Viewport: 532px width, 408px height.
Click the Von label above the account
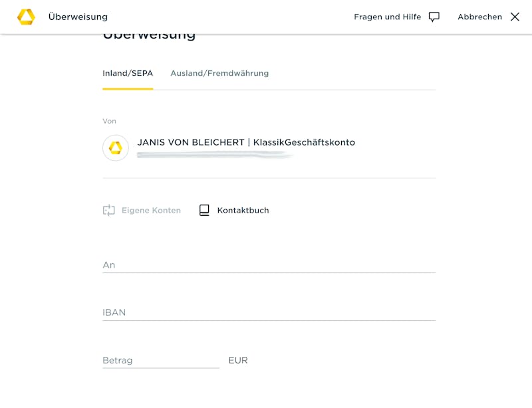coord(109,121)
